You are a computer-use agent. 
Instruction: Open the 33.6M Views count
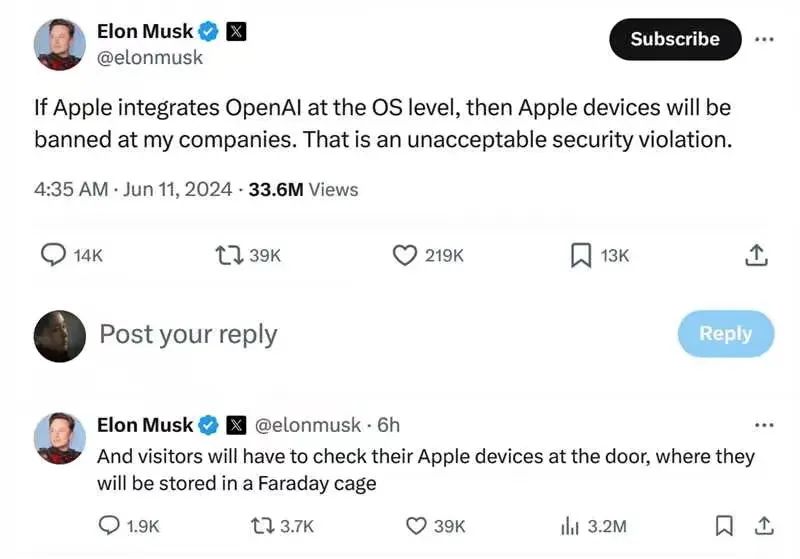point(303,189)
